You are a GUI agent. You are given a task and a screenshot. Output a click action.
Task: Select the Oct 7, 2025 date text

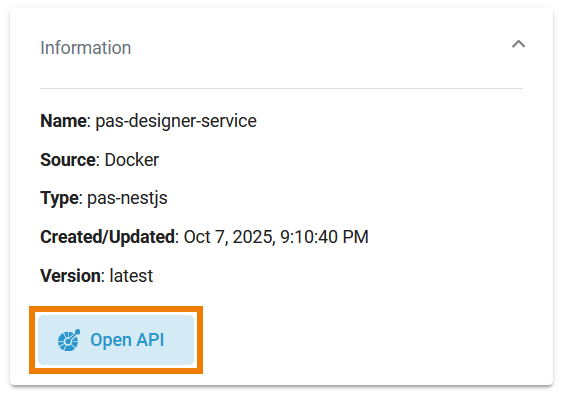[229, 237]
